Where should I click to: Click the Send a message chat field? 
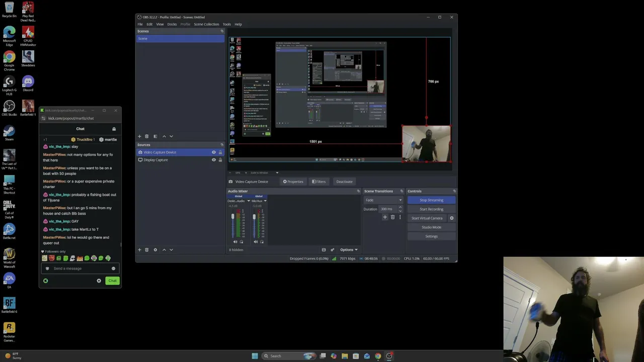coord(80,268)
